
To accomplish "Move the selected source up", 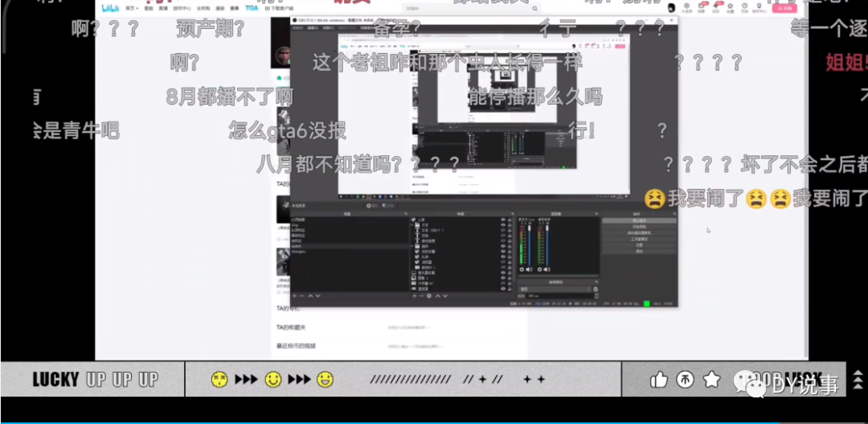I will [x=438, y=296].
